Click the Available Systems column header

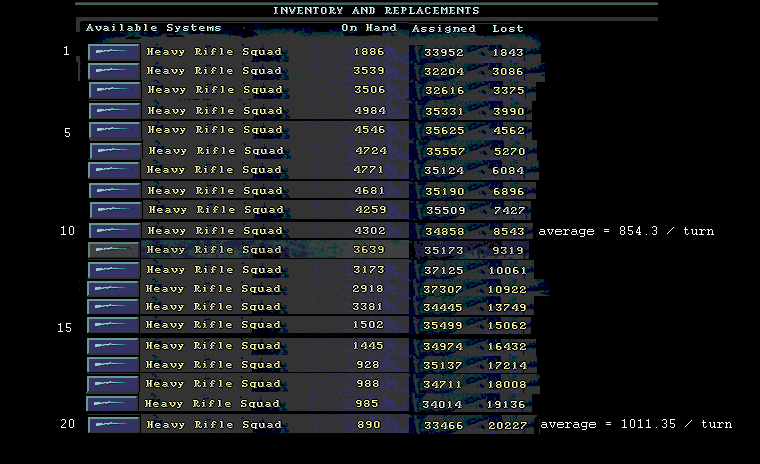click(x=154, y=28)
